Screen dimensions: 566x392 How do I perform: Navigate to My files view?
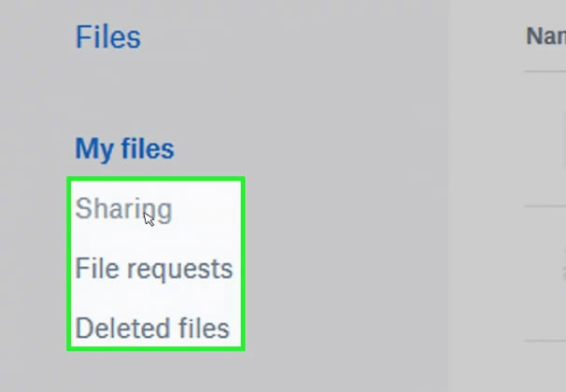124,148
